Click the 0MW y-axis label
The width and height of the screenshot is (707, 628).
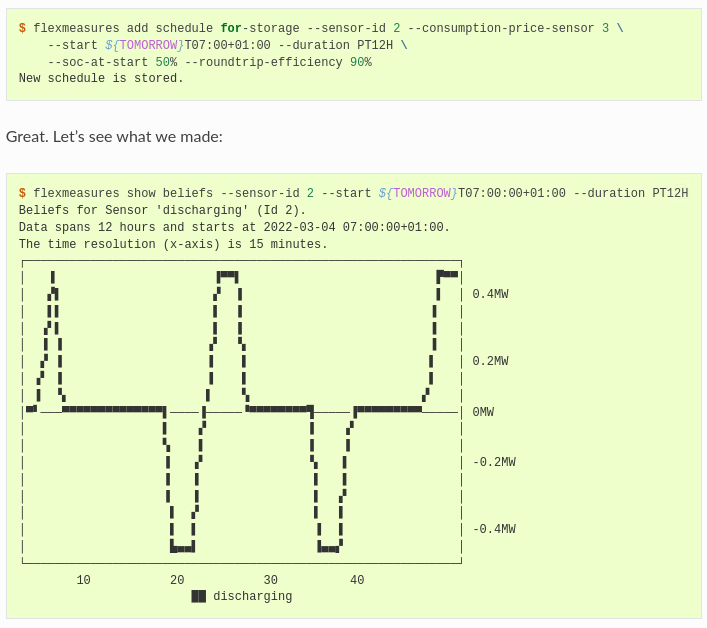483,412
